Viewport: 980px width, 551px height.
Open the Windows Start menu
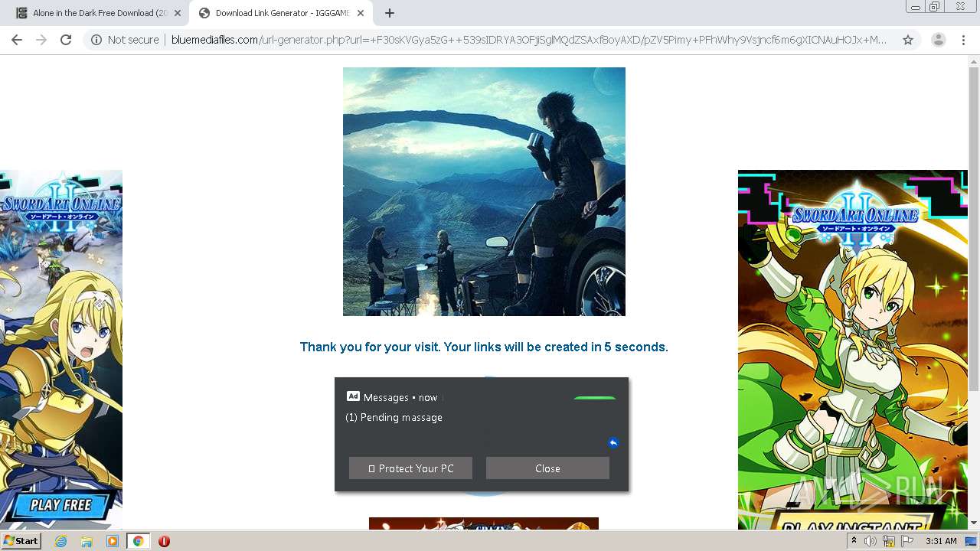[x=21, y=540]
